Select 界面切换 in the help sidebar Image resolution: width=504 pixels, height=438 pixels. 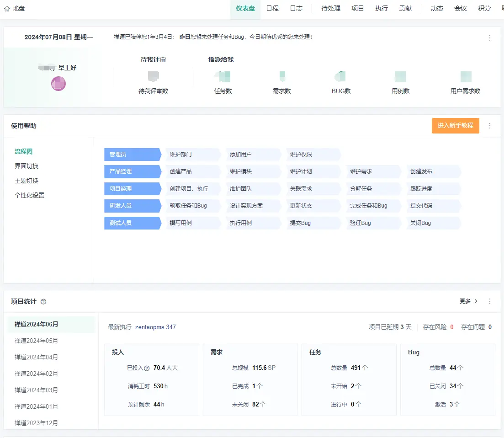27,166
